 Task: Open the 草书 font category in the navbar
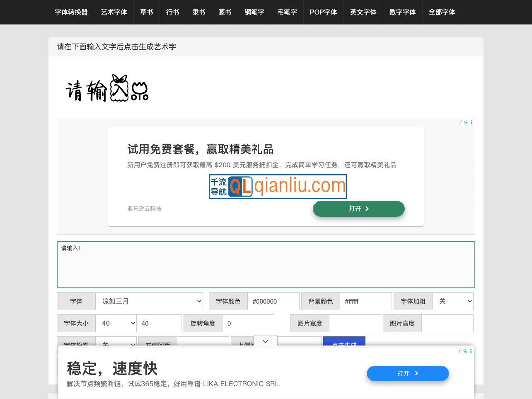(x=146, y=12)
